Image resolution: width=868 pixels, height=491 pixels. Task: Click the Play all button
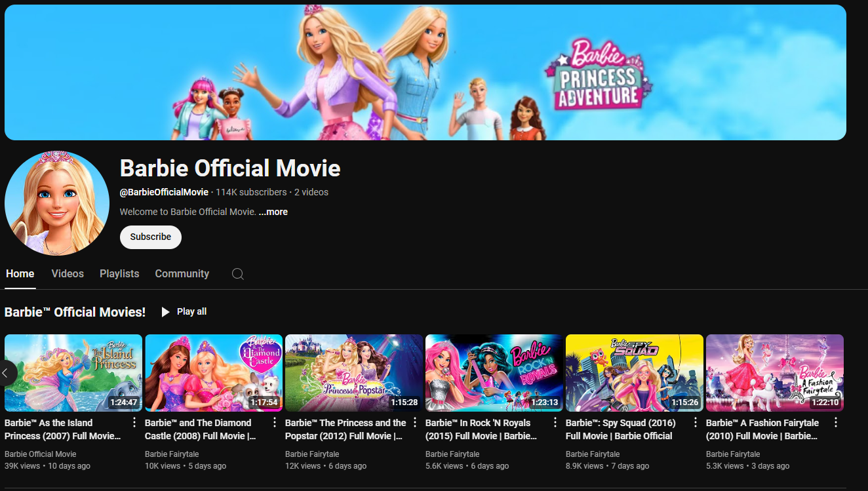(x=184, y=312)
